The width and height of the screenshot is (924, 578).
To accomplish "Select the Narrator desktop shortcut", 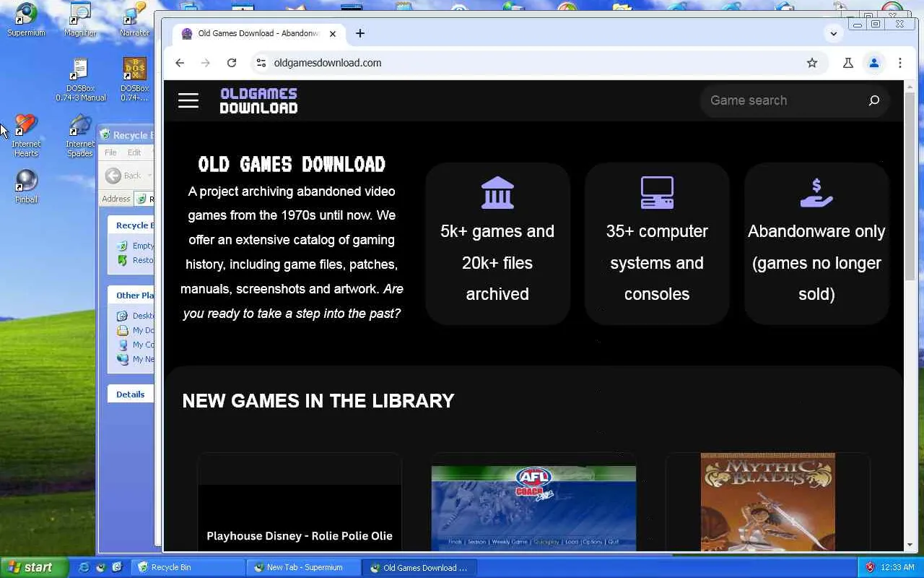I will [134, 20].
